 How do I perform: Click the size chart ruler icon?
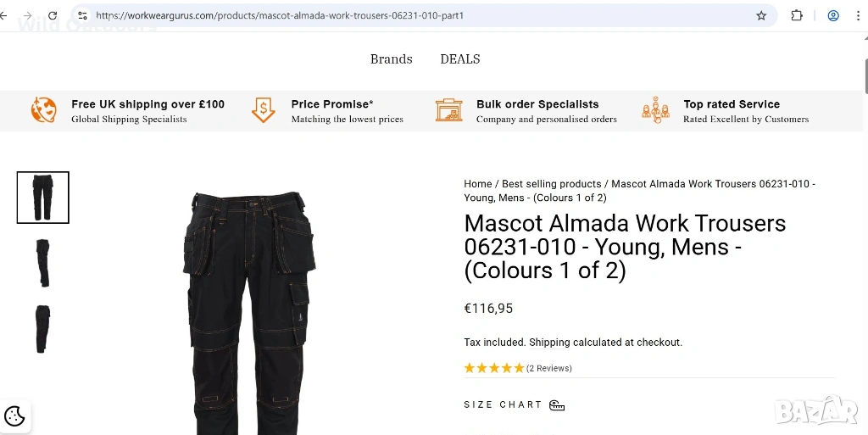point(557,405)
